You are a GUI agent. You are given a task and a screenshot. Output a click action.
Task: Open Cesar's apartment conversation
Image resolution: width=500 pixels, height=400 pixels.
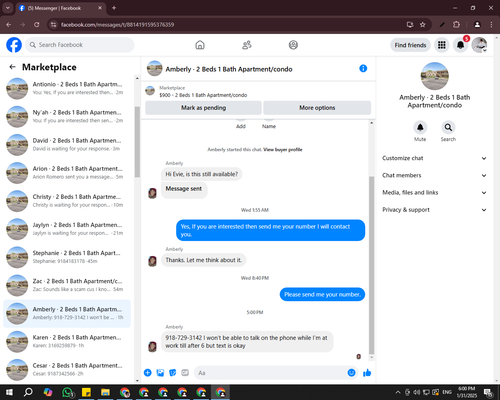[x=67, y=369]
